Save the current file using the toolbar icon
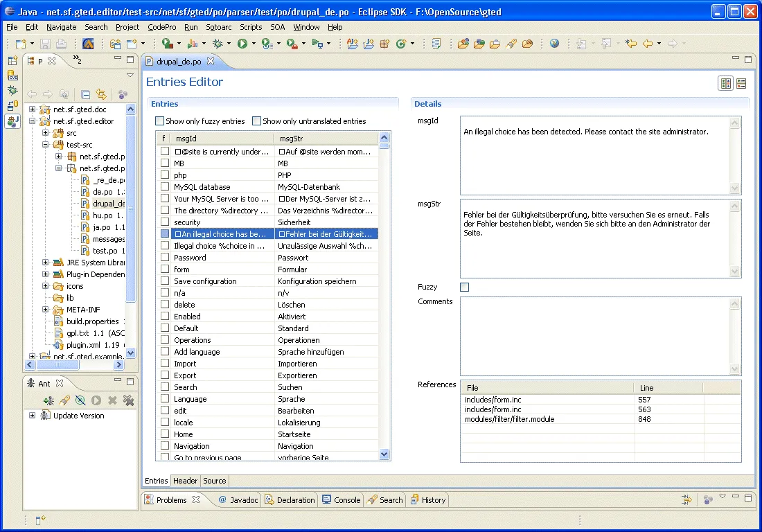762x532 pixels. click(x=44, y=43)
